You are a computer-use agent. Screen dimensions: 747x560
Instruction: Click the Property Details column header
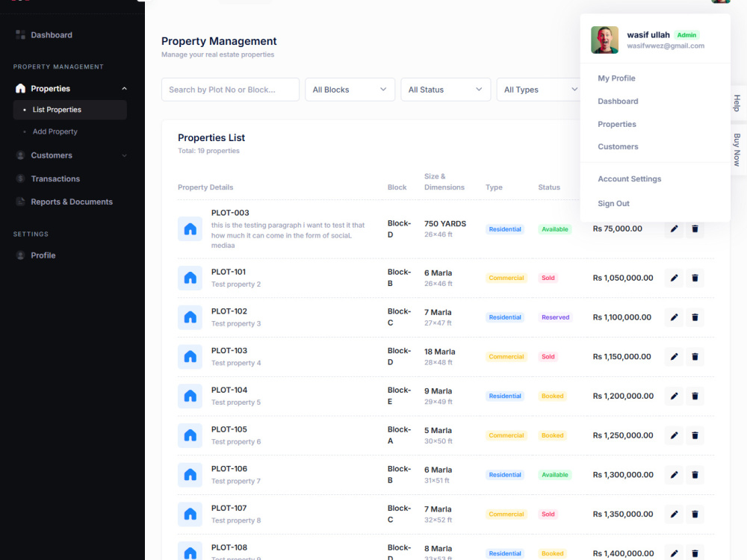205,187
